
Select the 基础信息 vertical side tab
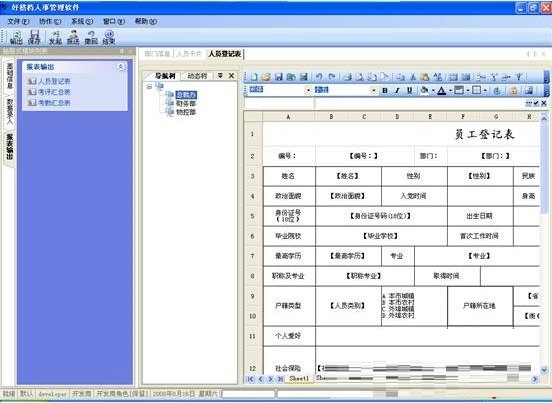pos(10,76)
